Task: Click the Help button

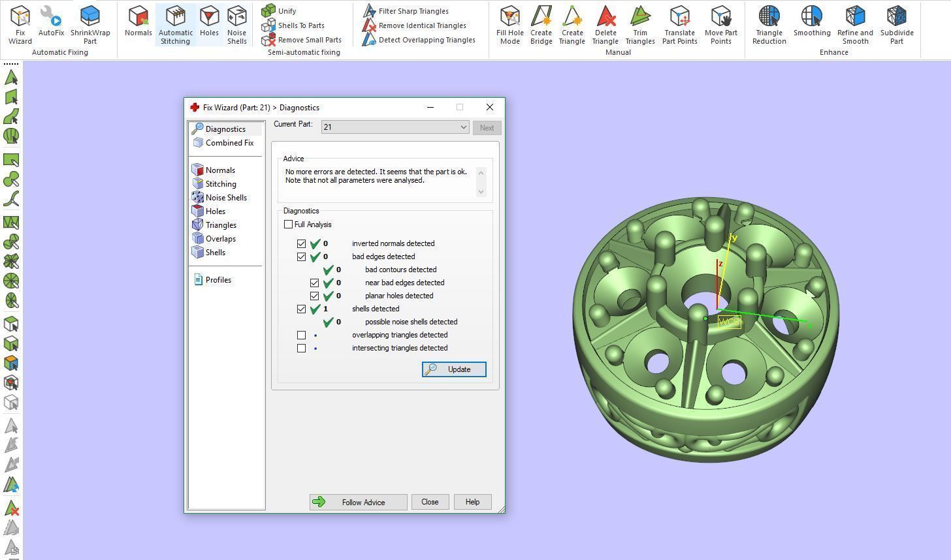Action: 472,502
